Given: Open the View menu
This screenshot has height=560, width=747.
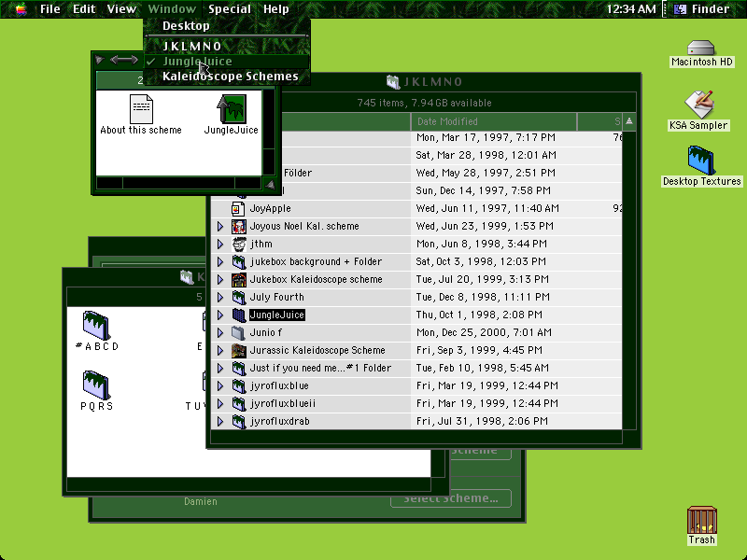Looking at the screenshot, I should (121, 9).
